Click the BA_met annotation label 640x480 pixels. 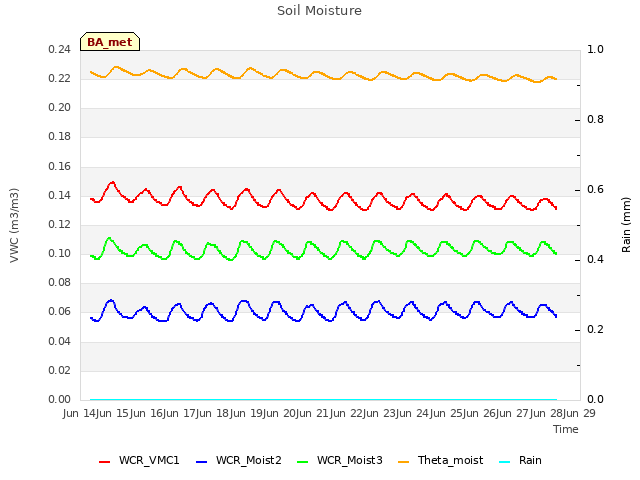pyautogui.click(x=110, y=42)
